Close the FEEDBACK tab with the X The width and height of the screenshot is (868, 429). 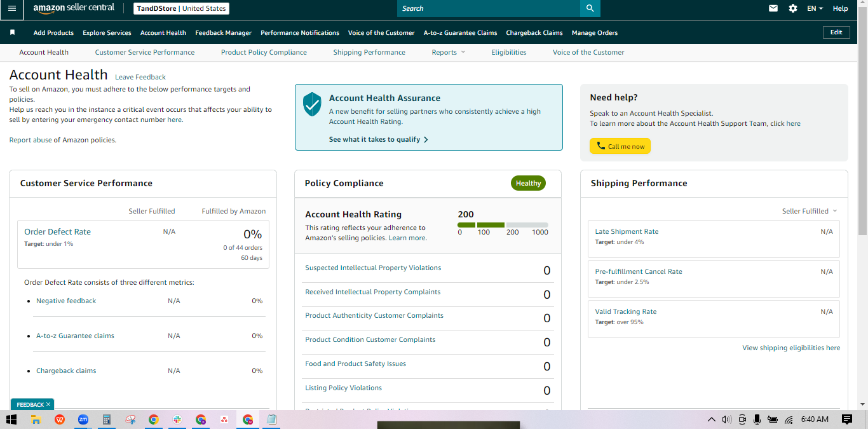click(48, 404)
